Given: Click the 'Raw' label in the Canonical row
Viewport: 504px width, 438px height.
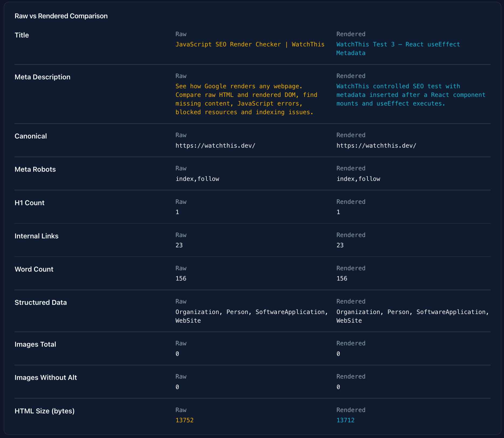Looking at the screenshot, I should click(181, 135).
